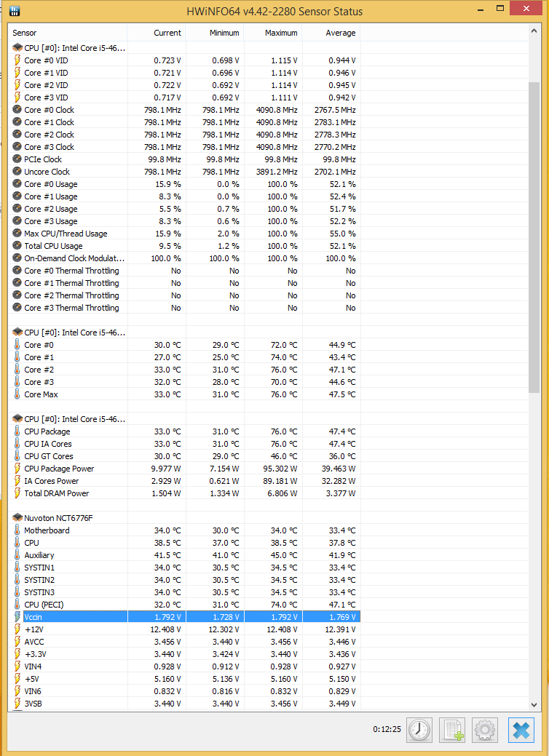Click thermometer icon beside CPU (PECI)
This screenshot has width=549, height=756.
pos(17,604)
